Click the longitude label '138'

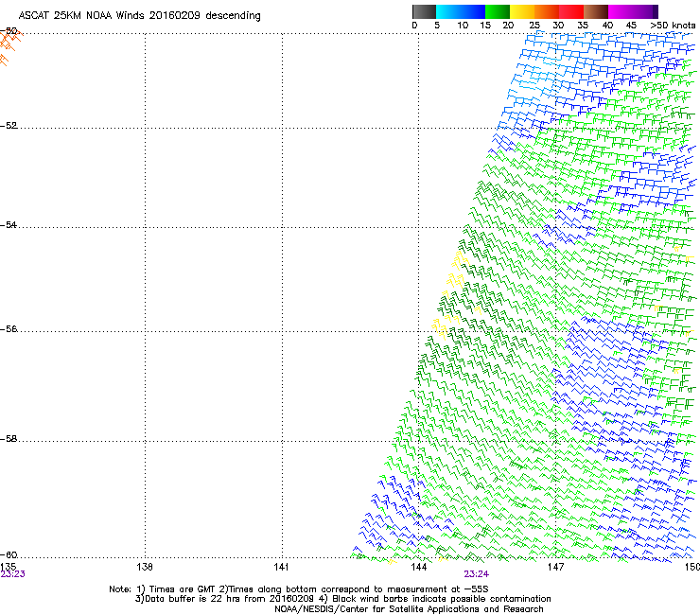point(144,567)
